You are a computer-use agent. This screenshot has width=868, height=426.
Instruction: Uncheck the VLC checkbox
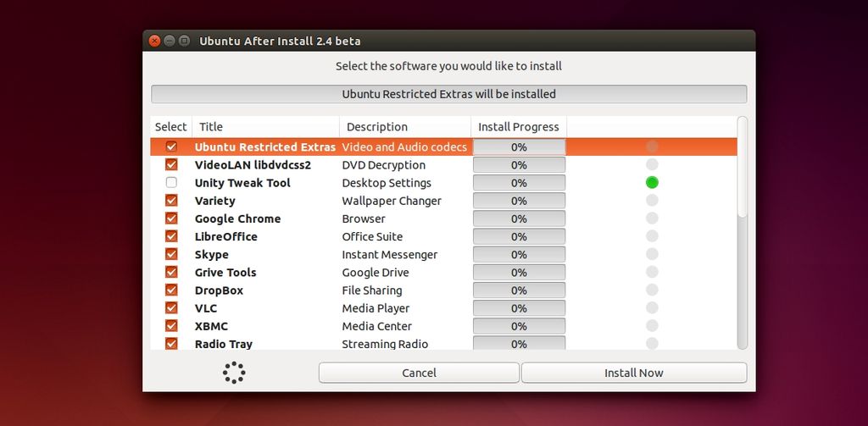tap(171, 307)
